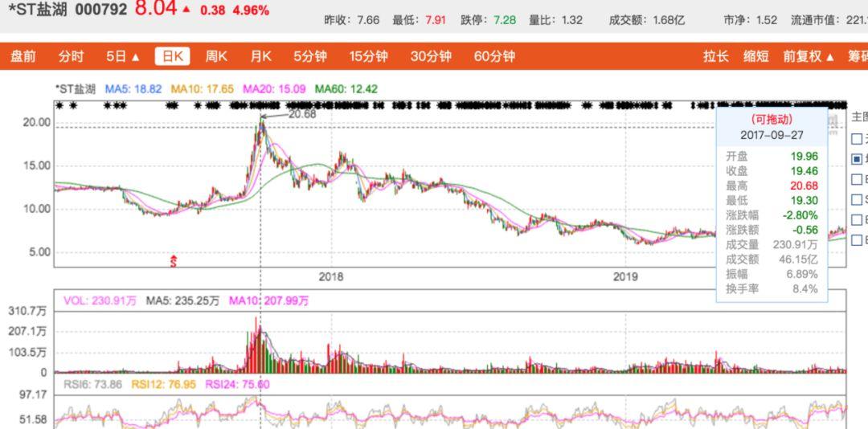Click the 开盘 19.96 row in tooltip
This screenshot has width=868, height=429.
point(772,156)
